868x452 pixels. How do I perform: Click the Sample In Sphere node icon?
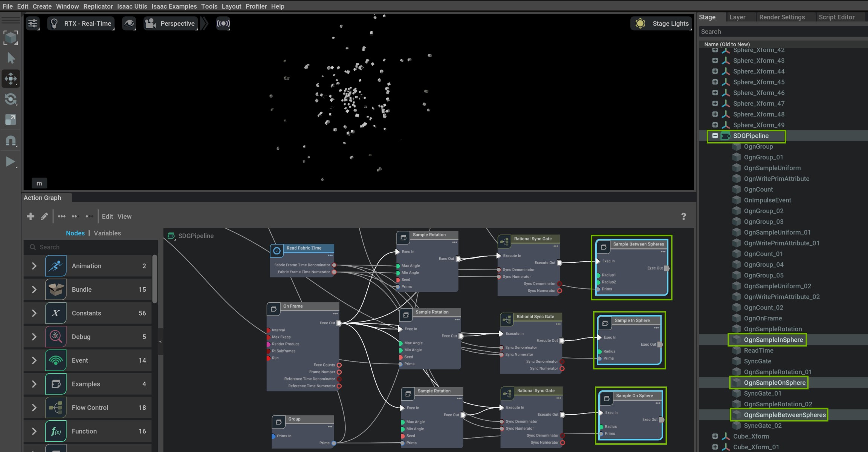605,323
